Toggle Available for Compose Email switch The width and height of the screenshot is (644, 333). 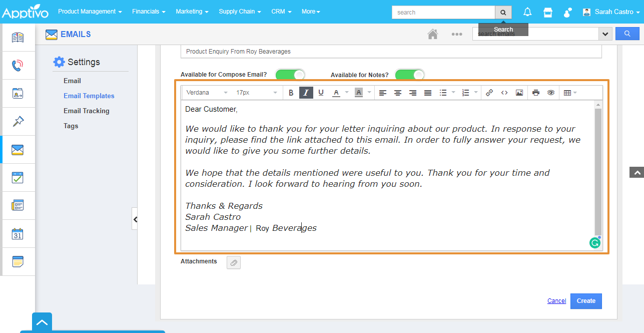pos(290,75)
